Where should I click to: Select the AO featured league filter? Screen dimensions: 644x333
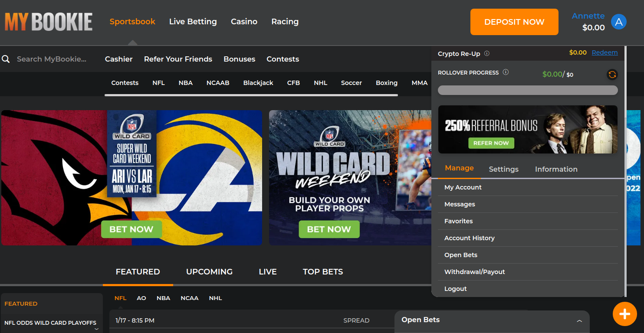[141, 298]
